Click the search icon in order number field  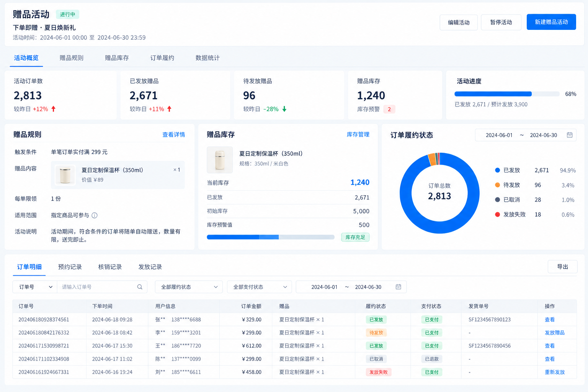coord(140,287)
